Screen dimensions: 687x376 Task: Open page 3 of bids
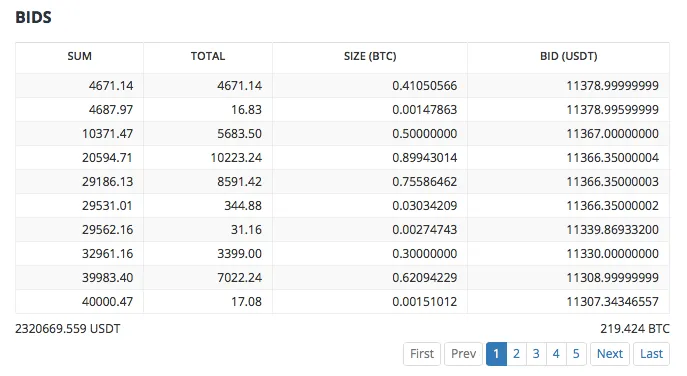536,354
